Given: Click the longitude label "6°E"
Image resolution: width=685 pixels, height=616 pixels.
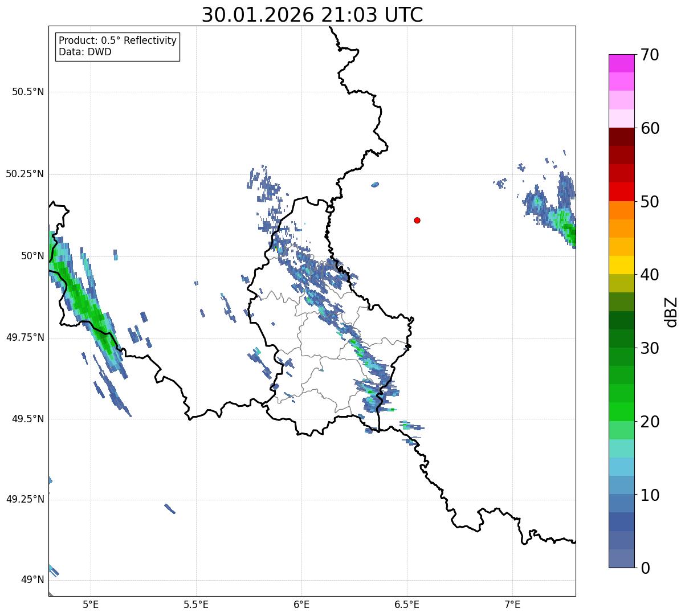Looking at the screenshot, I should coord(301,604).
